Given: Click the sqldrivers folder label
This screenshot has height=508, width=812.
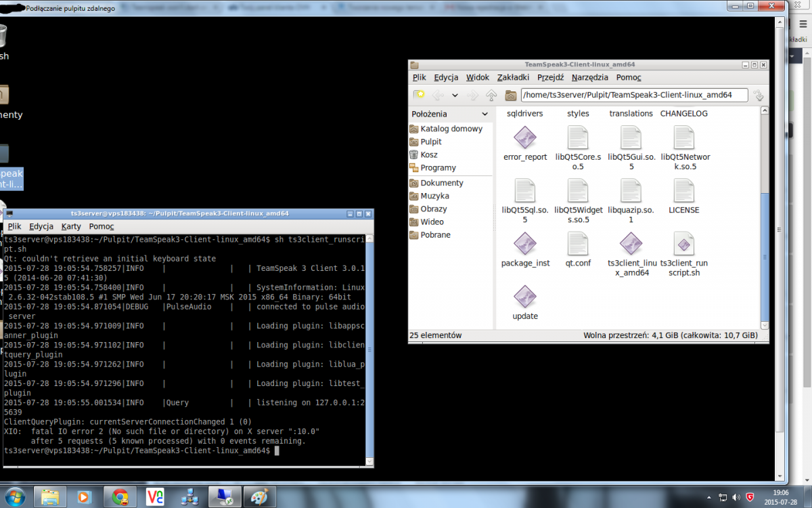Looking at the screenshot, I should tap(525, 114).
